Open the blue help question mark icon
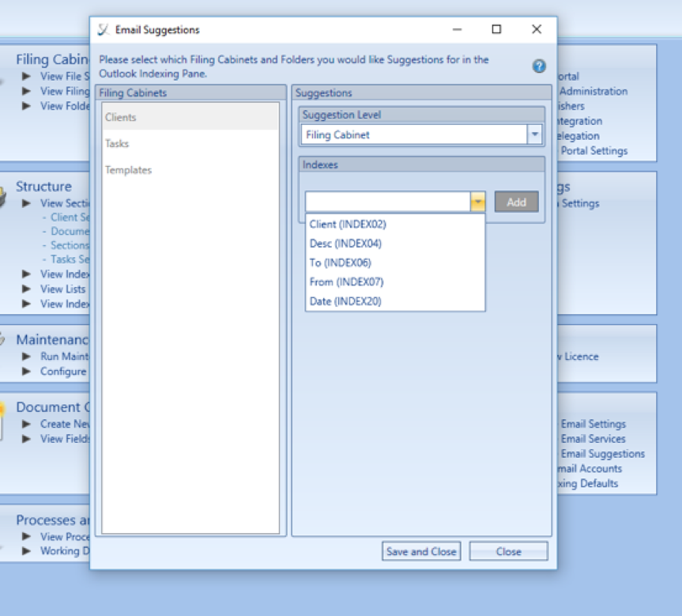The image size is (682, 616). [539, 66]
